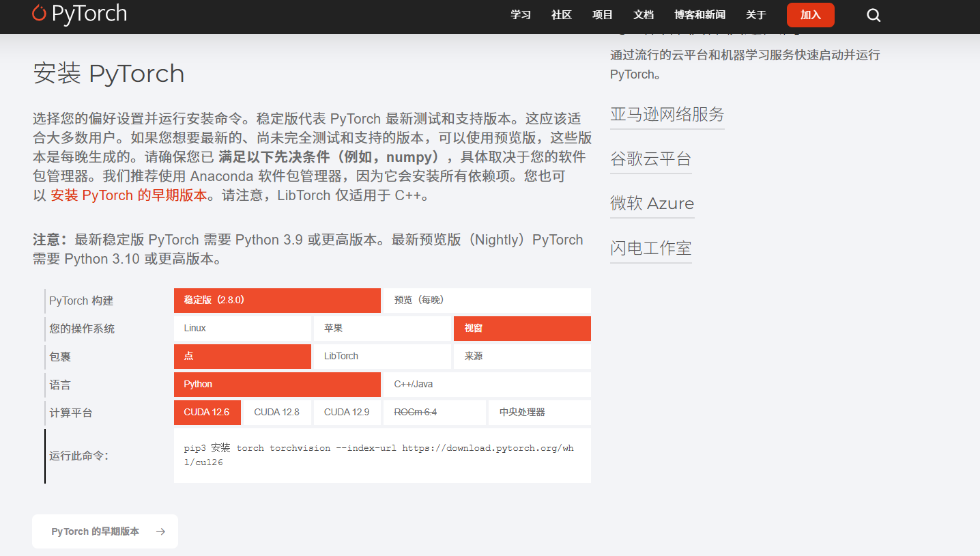This screenshot has width=980, height=556.
Task: Open the 学习 menu
Action: (x=521, y=15)
